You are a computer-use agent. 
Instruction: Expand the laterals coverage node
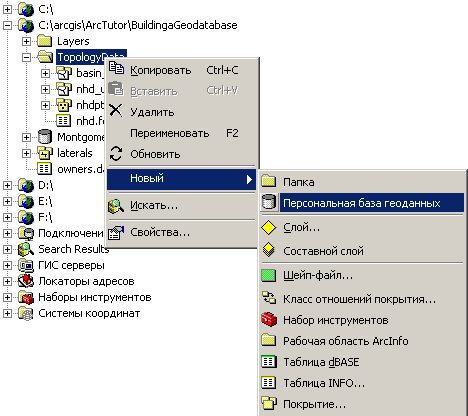(26, 153)
